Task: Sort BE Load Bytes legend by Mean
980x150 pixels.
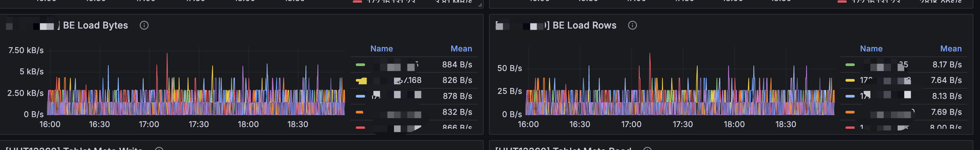Action: coord(461,48)
